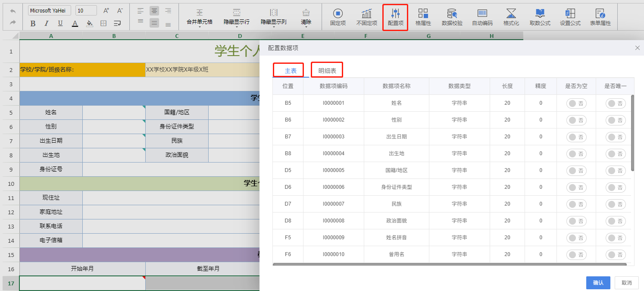
Task: Toggle 是否为空 for the 出生地 row
Action: [576, 154]
